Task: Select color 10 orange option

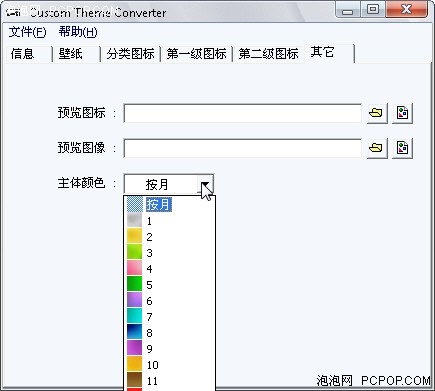Action: click(170, 365)
